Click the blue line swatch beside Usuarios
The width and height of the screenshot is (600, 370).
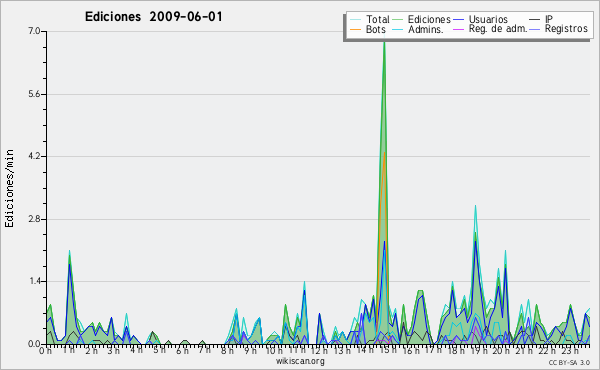(x=458, y=20)
